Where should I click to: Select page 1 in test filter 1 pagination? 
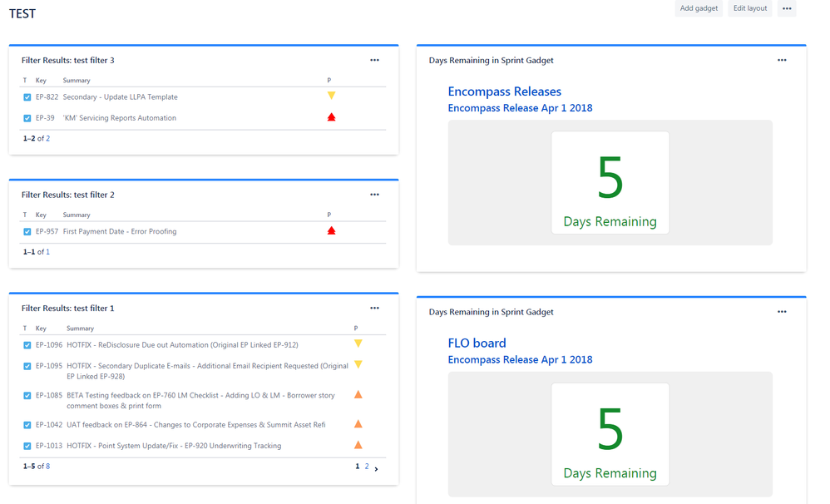pos(358,467)
